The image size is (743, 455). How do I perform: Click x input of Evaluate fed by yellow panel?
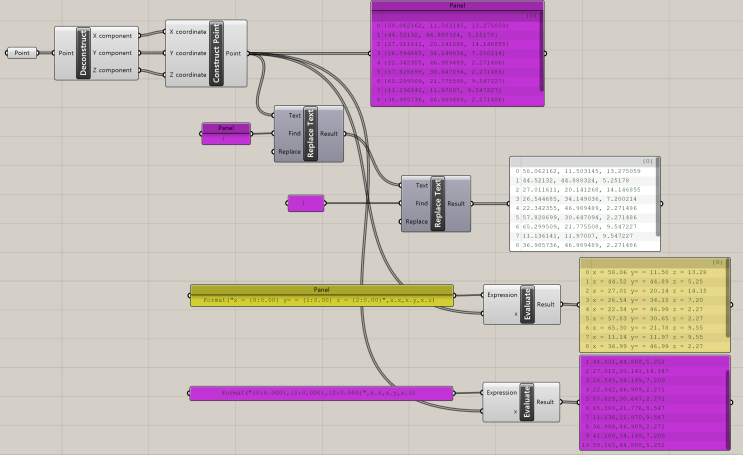coord(516,314)
